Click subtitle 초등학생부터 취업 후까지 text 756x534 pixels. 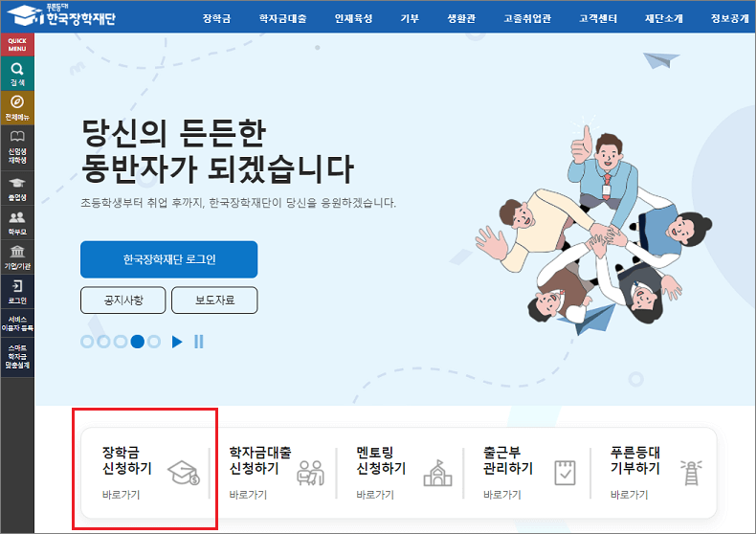click(238, 203)
